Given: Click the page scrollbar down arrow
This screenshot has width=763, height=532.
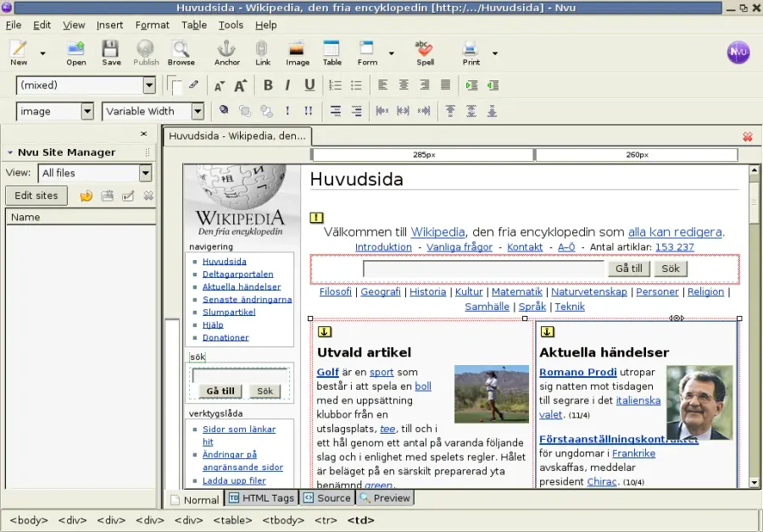Looking at the screenshot, I should click(755, 483).
